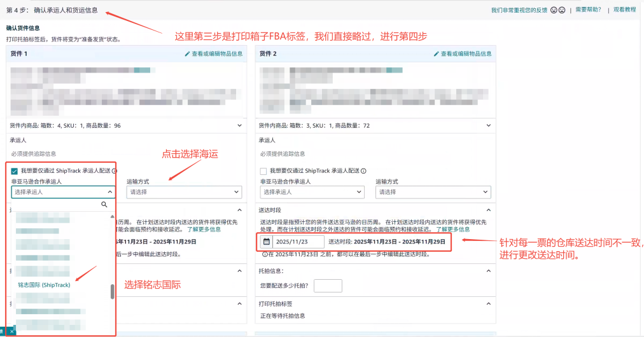The image size is (644, 337).
Task: Check ShipTrack carrier checkbox in 货件 2
Action: (x=263, y=171)
